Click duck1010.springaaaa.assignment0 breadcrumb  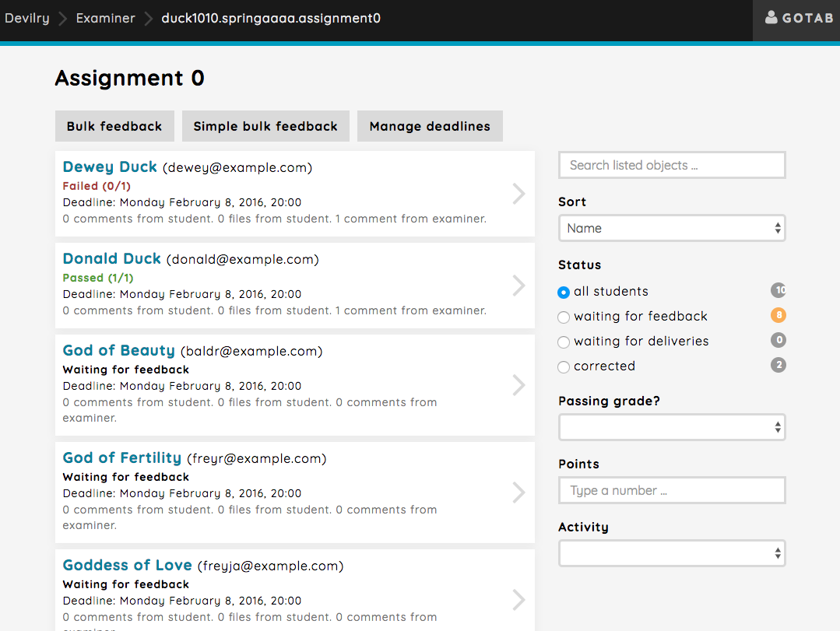pos(271,18)
